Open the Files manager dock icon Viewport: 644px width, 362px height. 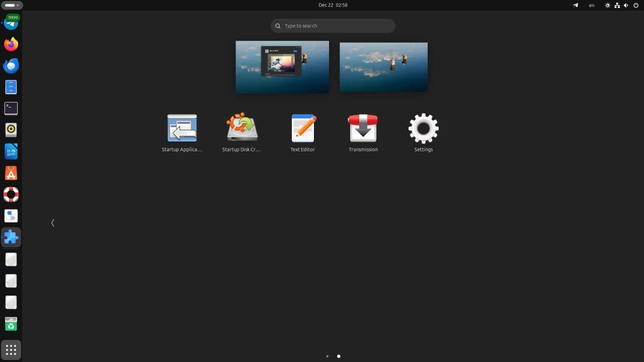pos(11,87)
